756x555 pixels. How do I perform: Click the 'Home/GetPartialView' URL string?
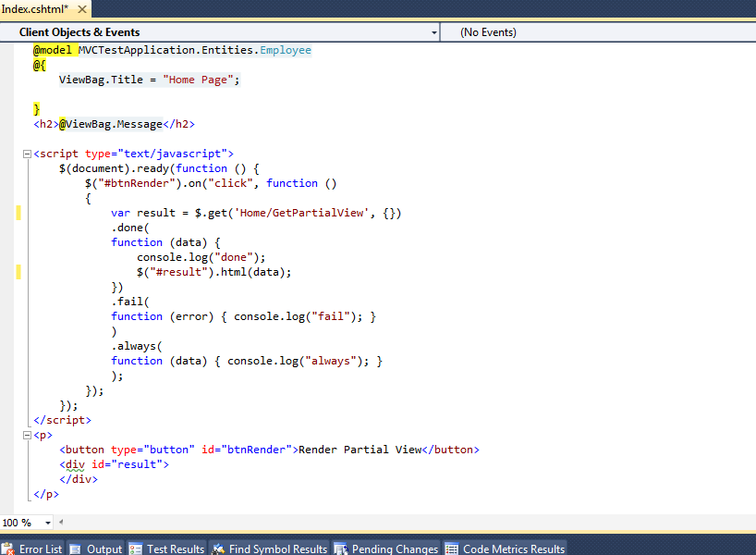[302, 213]
